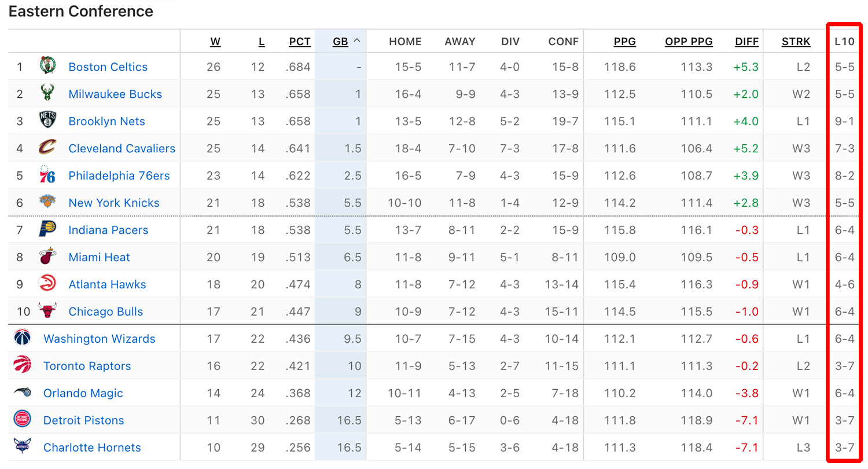Sort standings by the PPG column
Viewport: 868px width, 469px height.
pos(625,41)
